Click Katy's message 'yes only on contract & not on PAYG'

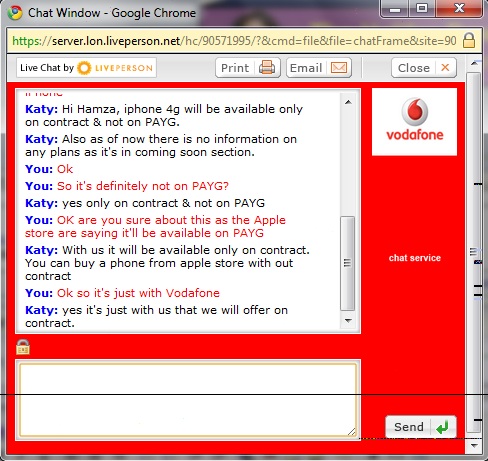(164, 203)
